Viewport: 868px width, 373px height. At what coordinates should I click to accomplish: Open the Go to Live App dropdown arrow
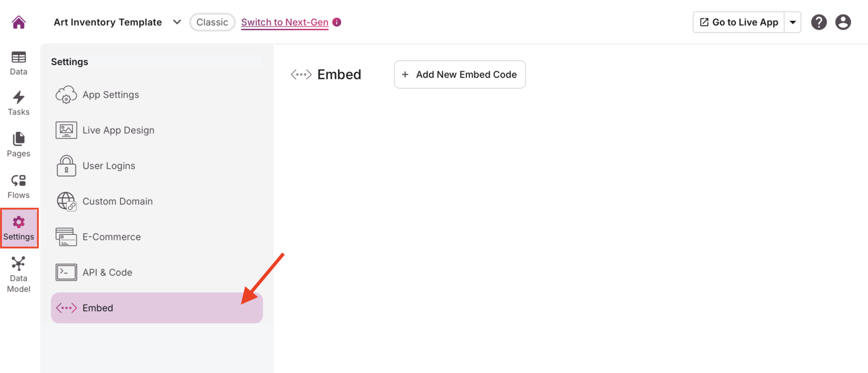pos(792,22)
